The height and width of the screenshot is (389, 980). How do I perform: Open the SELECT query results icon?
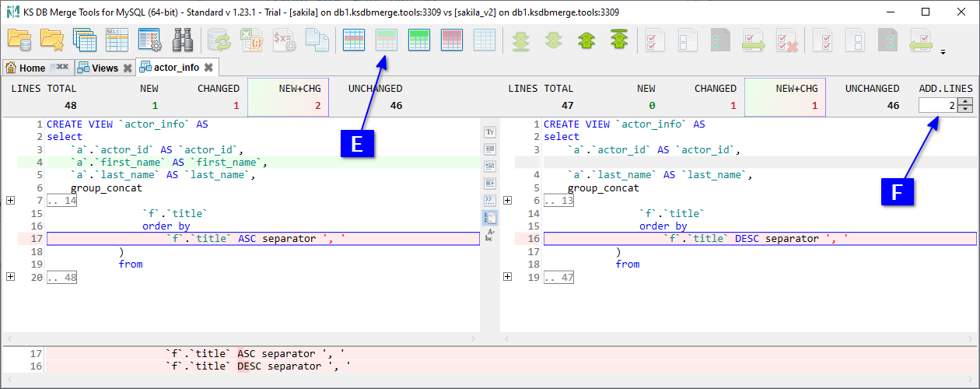117,40
